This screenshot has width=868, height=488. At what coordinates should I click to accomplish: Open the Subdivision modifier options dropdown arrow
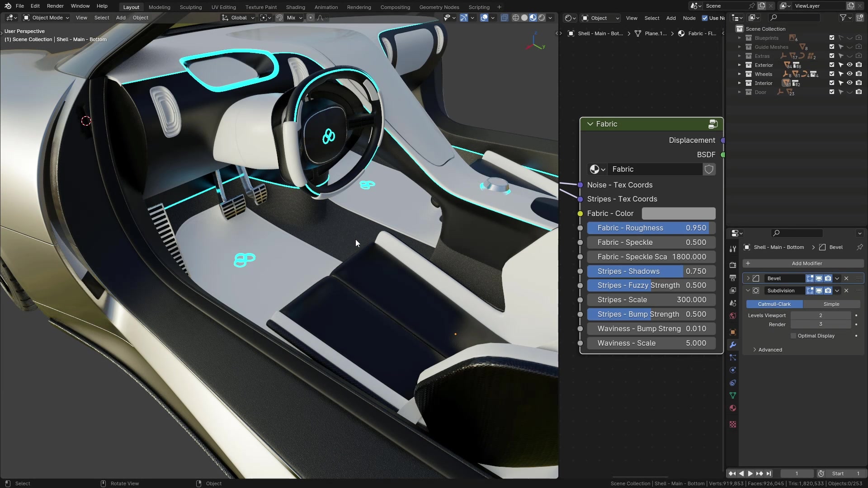tap(837, 291)
